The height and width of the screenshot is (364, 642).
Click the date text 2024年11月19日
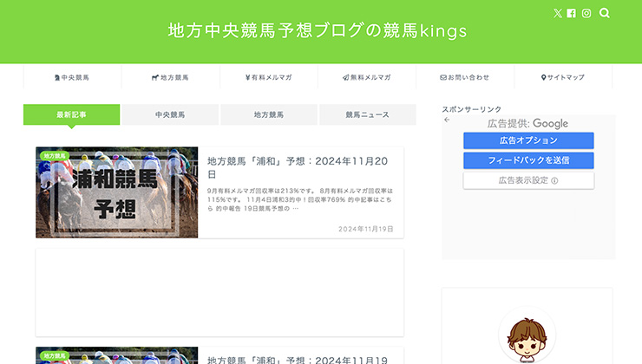pos(365,229)
